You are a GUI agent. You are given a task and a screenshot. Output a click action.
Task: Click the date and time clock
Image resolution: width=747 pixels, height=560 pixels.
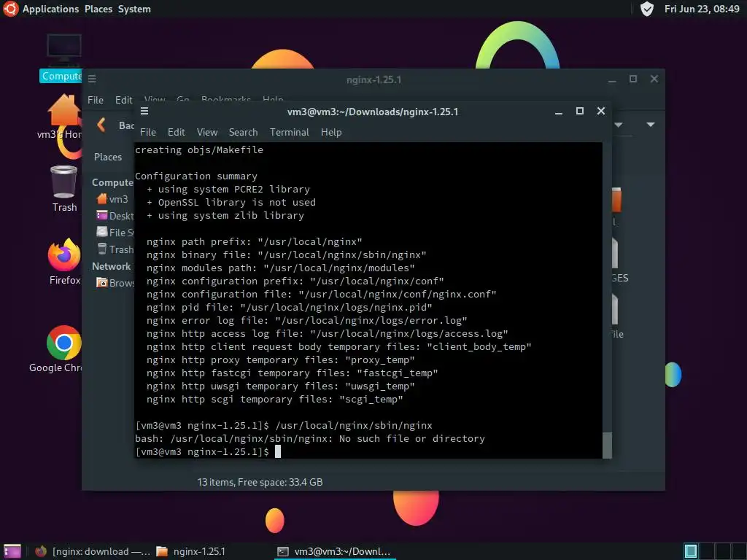[x=702, y=9]
